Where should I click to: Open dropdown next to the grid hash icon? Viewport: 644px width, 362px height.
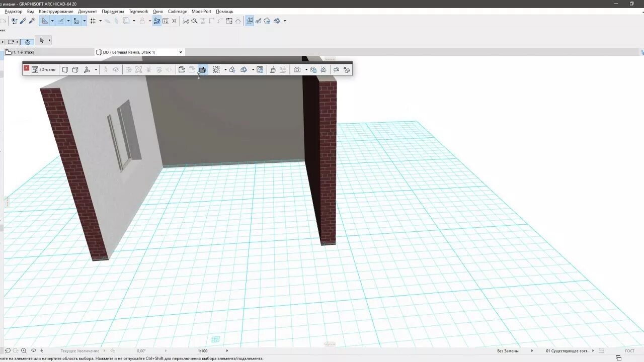(100, 21)
